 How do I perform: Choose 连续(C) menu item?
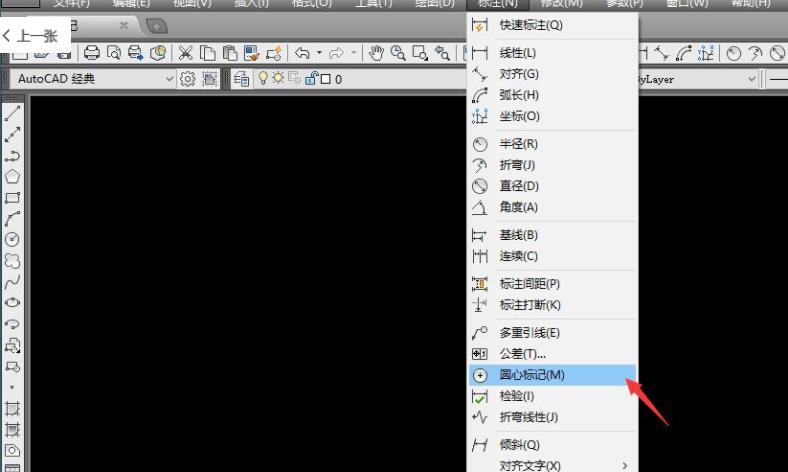coord(553,256)
